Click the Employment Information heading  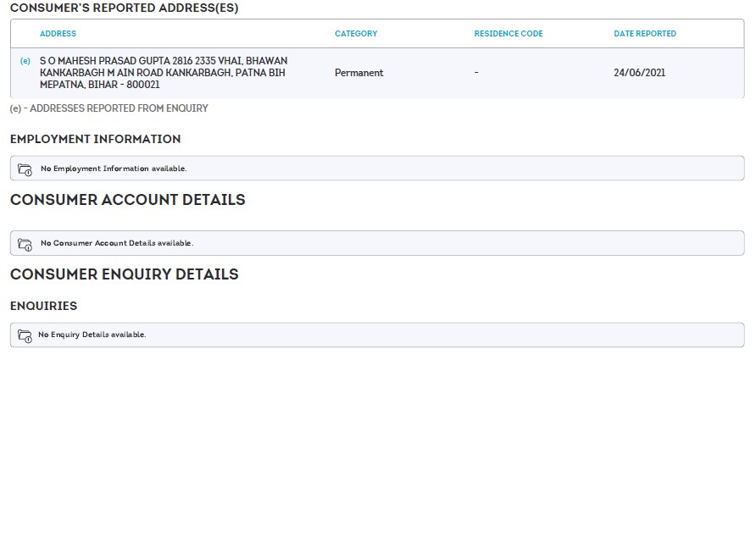click(x=95, y=139)
